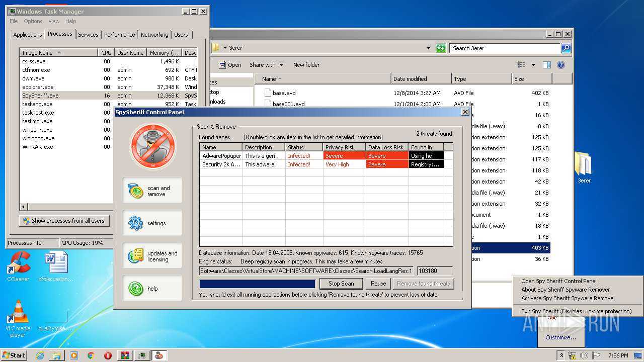Choose About Spy Sheriff Spyware Remover

click(576, 290)
